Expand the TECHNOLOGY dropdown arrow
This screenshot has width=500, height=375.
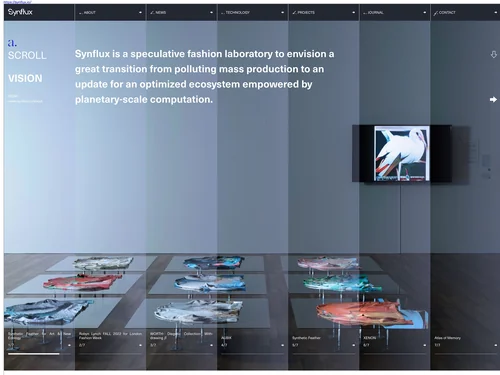coord(282,13)
